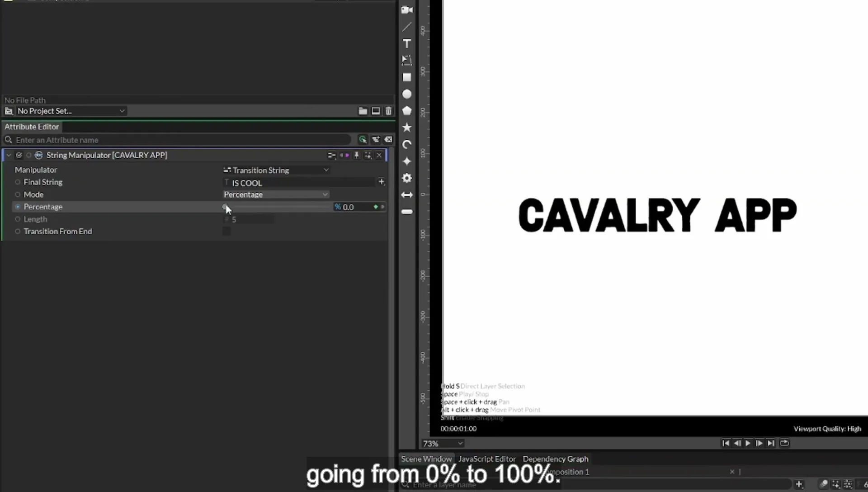
Task: Pin the String Manipulator attributes
Action: 356,155
